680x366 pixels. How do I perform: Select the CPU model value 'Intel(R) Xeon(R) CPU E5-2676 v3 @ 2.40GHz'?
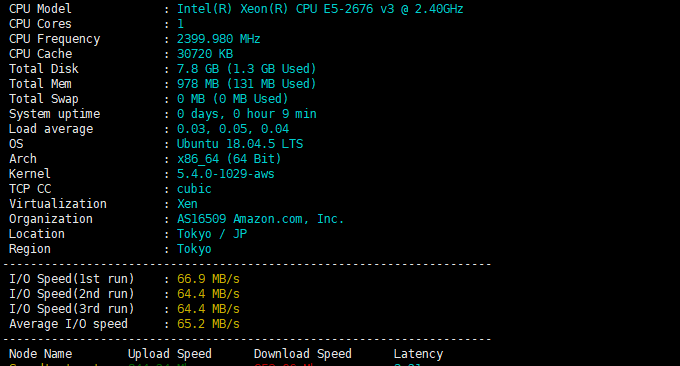[x=320, y=9]
